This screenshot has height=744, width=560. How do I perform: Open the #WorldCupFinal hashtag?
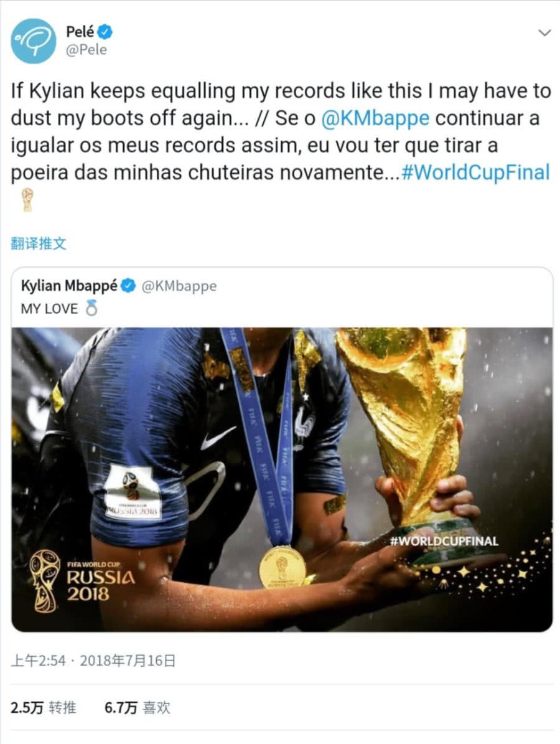[x=475, y=172]
